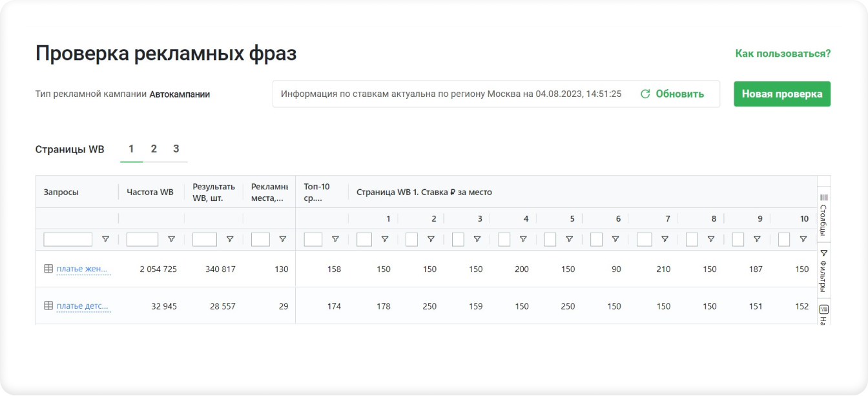
Task: Expand the Фильтры side panel
Action: click(823, 269)
